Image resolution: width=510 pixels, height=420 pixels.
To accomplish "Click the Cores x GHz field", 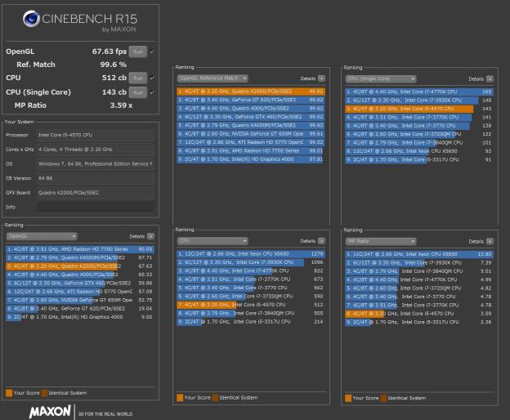I will [95, 150].
